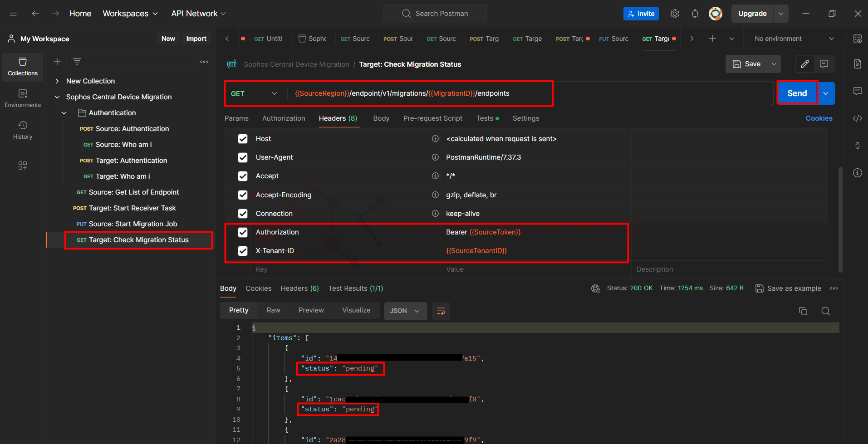Open configure workspace sidebar grid icon
868x444 pixels.
click(x=23, y=166)
